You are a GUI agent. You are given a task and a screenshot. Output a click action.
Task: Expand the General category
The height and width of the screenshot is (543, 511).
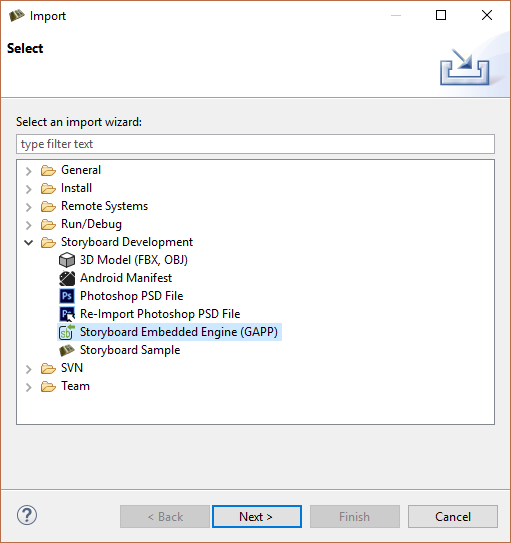click(29, 170)
